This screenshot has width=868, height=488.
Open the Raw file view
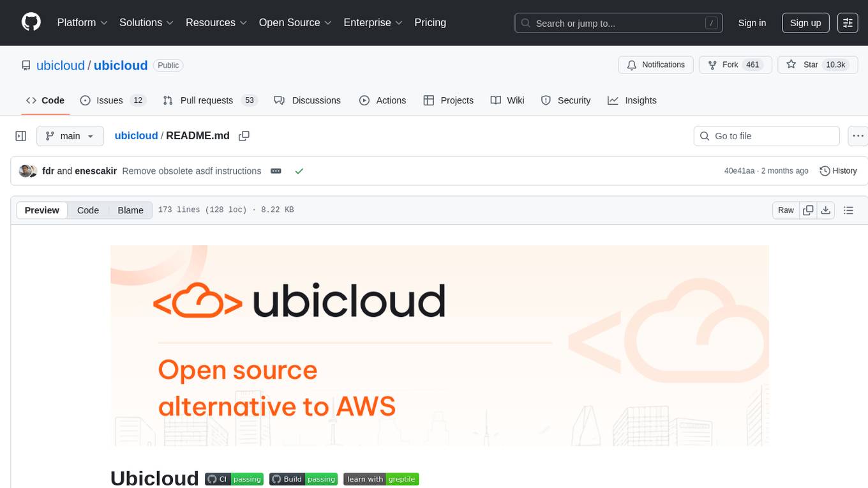[x=786, y=210]
